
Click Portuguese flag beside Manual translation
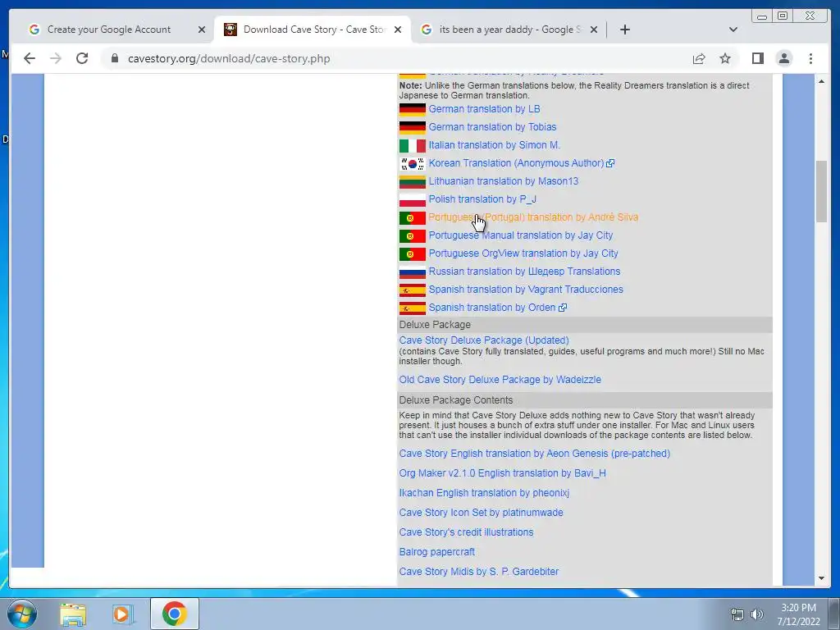coord(412,236)
